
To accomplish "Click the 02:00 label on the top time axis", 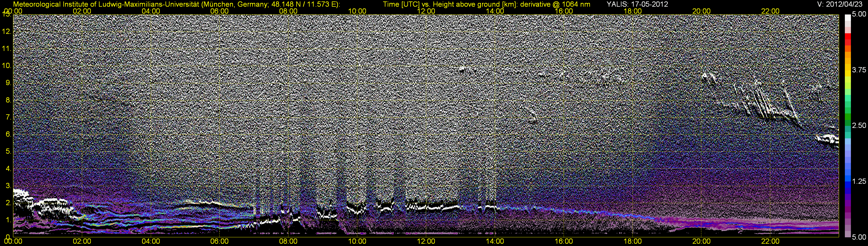I will click(82, 11).
